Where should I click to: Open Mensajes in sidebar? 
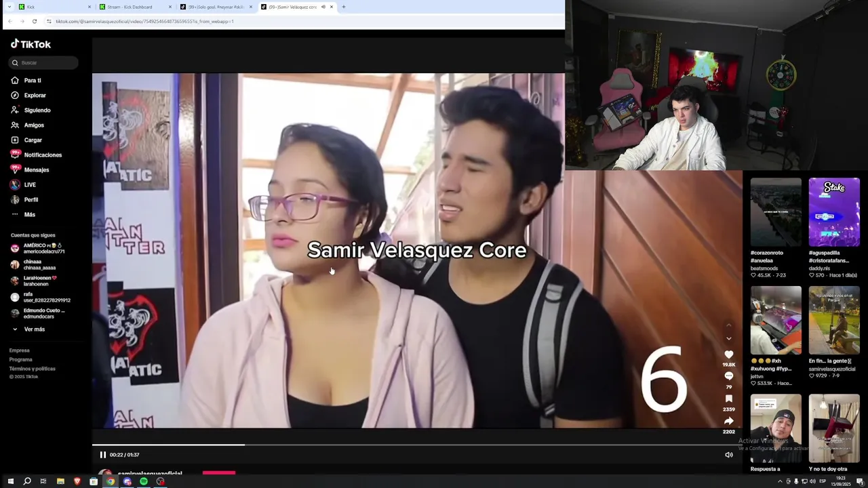[30, 169]
